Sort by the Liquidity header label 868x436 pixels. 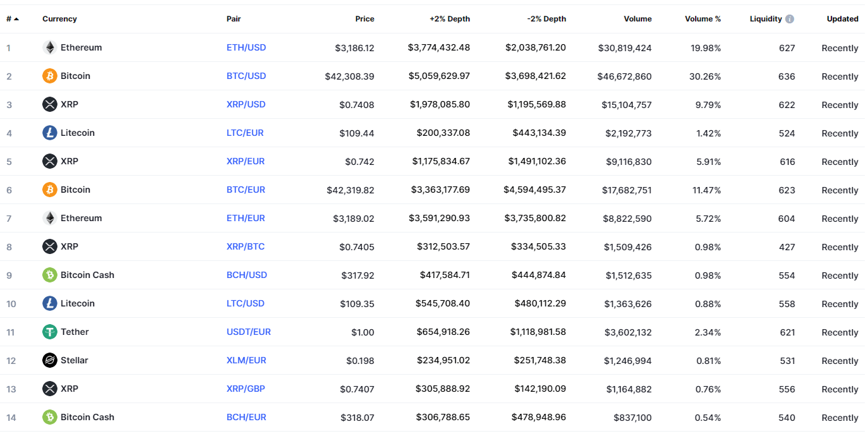766,19
